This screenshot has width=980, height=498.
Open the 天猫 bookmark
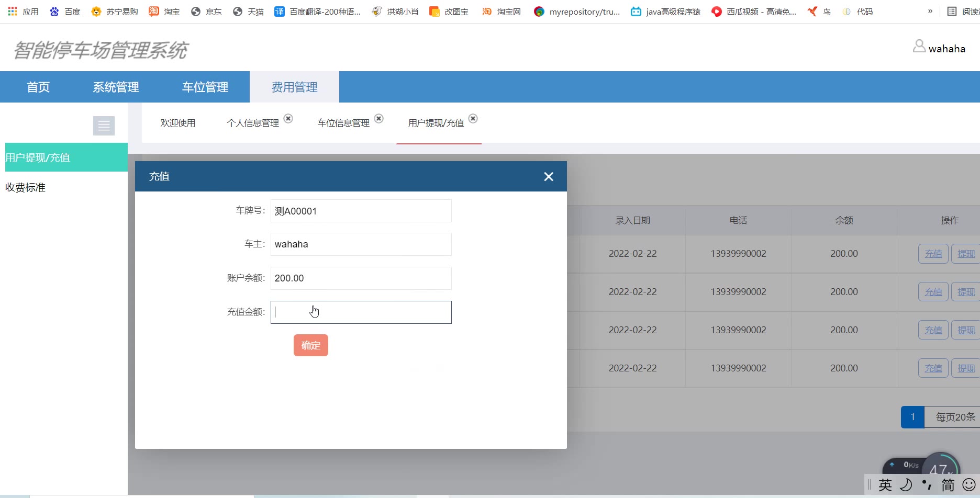click(x=248, y=12)
